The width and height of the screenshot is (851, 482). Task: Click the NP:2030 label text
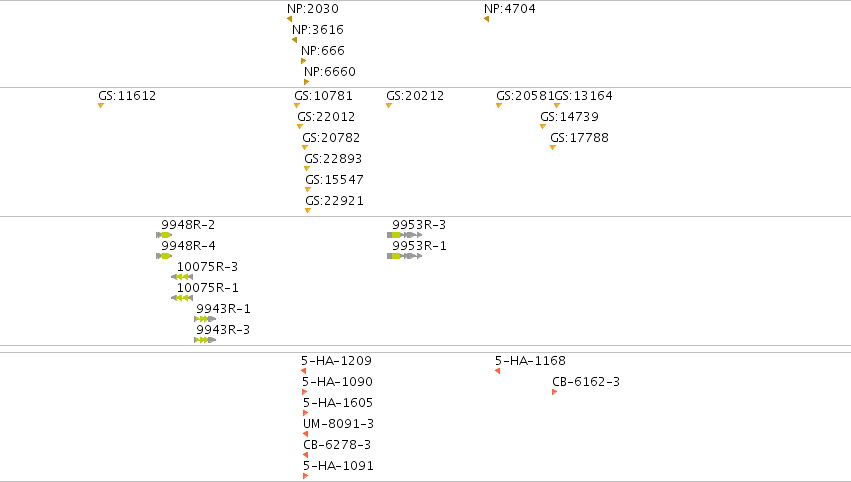point(313,9)
